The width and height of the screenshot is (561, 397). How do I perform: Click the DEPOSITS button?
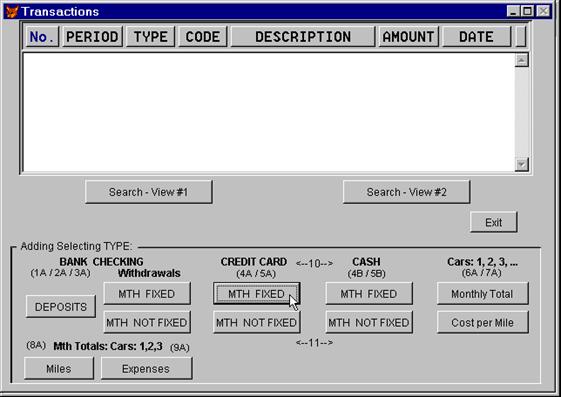tap(61, 307)
